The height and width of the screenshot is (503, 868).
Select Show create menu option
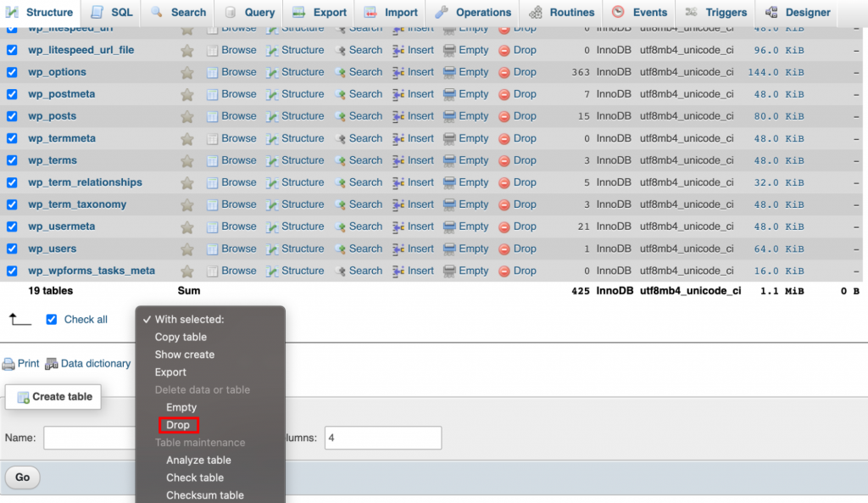(x=184, y=355)
